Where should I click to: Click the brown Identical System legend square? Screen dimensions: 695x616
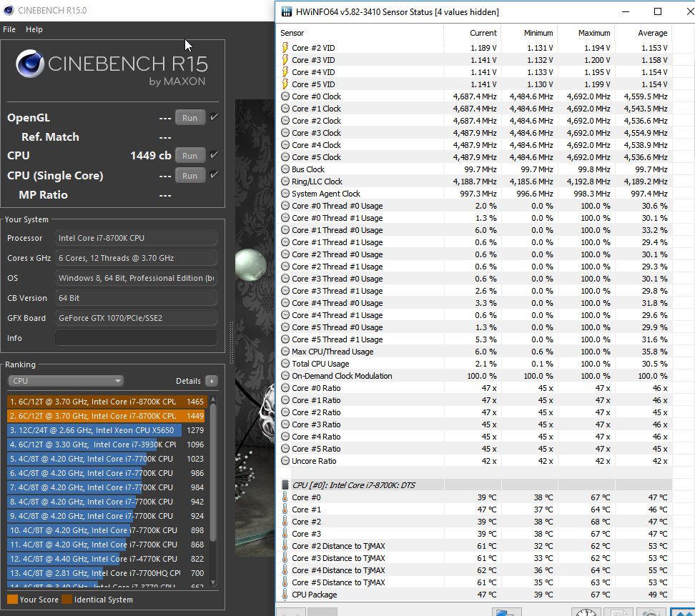[67, 599]
